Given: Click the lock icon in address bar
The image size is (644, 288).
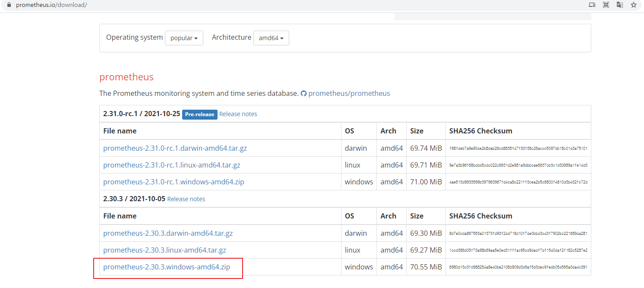Looking at the screenshot, I should click(9, 5).
